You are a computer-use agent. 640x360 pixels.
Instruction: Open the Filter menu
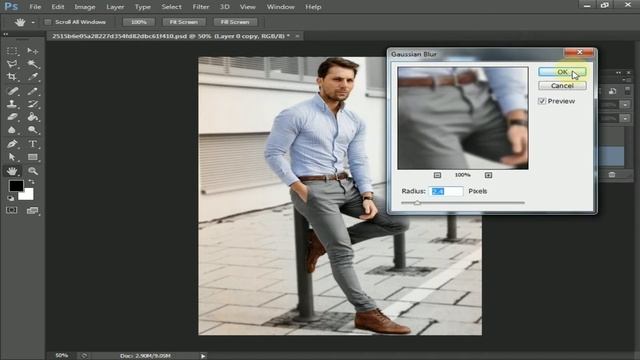(200, 7)
